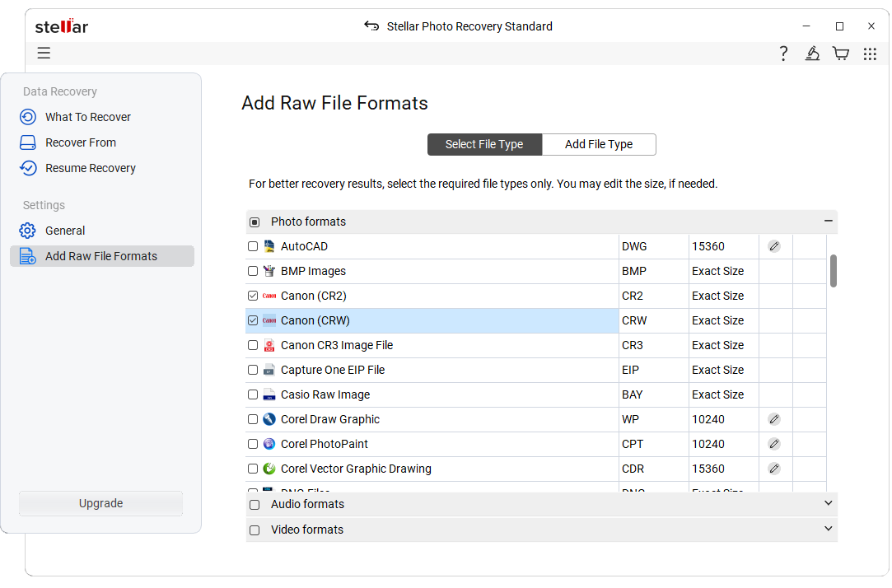This screenshot has width=892, height=588.
Task: Click the Canon (CR2) logo icon
Action: coord(269,296)
